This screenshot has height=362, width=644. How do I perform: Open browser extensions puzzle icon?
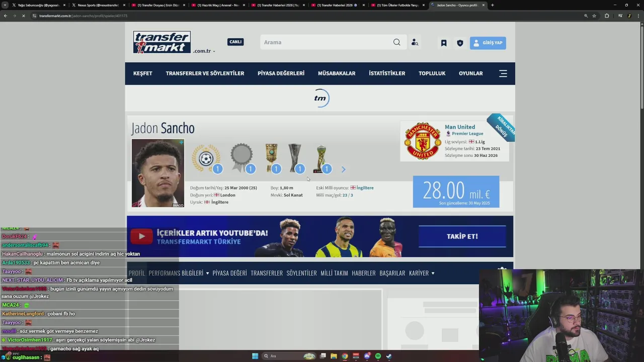(607, 16)
